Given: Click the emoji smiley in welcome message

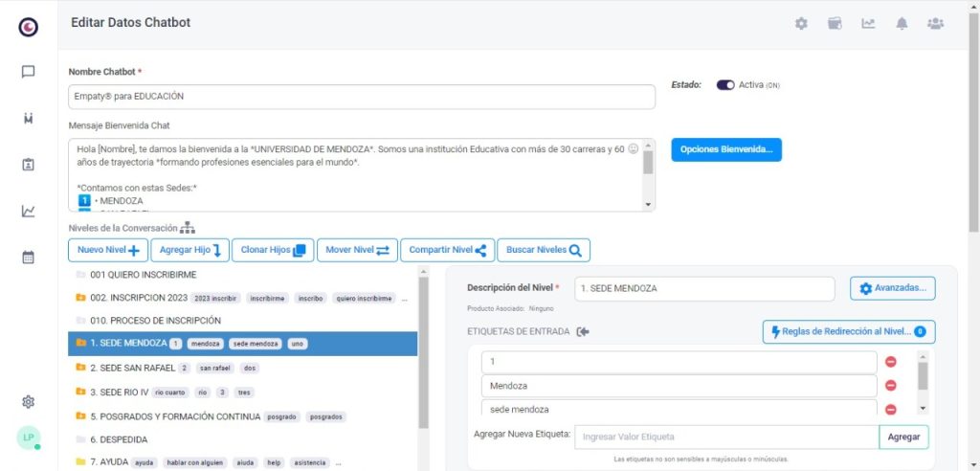Looking at the screenshot, I should tap(634, 149).
